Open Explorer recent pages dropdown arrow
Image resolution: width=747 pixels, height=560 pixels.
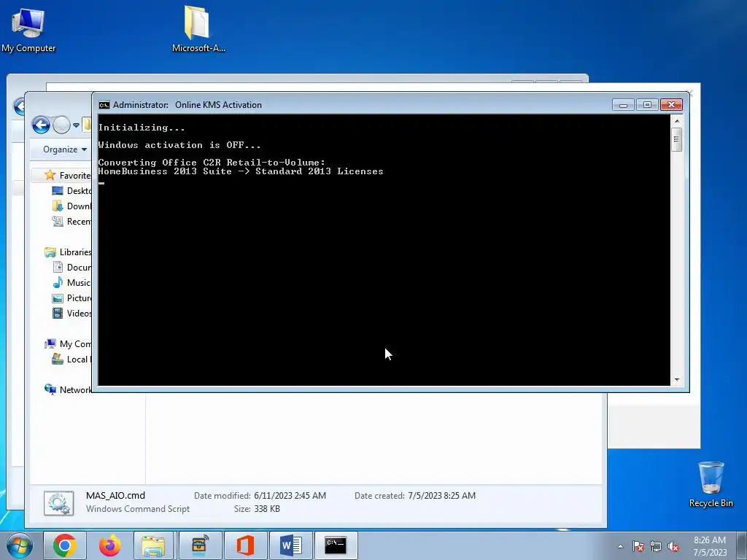pos(76,125)
